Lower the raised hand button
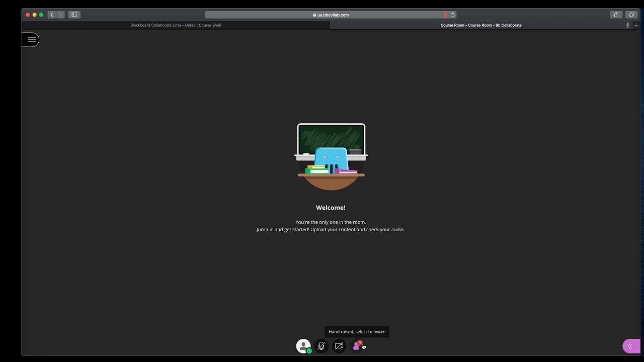 [357, 346]
